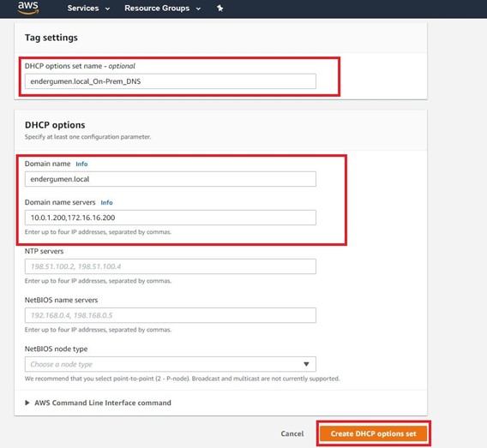
Task: Click Create DHCP options set button
Action: (x=373, y=433)
